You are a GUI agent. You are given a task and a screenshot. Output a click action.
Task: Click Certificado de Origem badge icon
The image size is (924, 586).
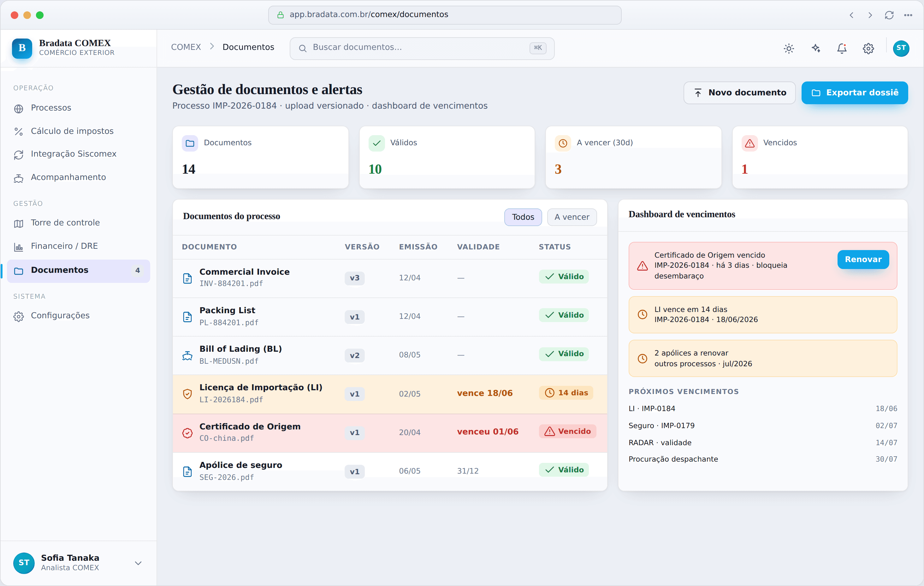click(x=187, y=433)
